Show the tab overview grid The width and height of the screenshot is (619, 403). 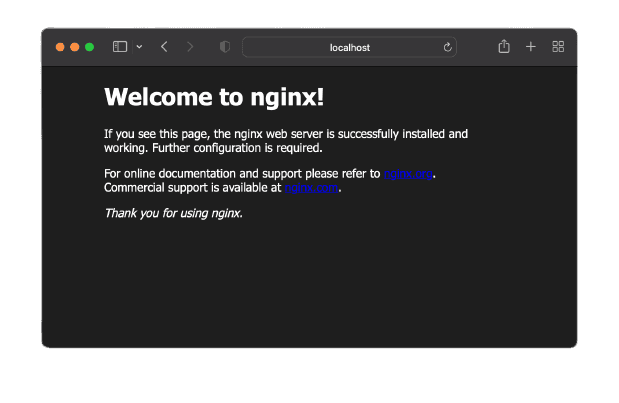click(558, 47)
